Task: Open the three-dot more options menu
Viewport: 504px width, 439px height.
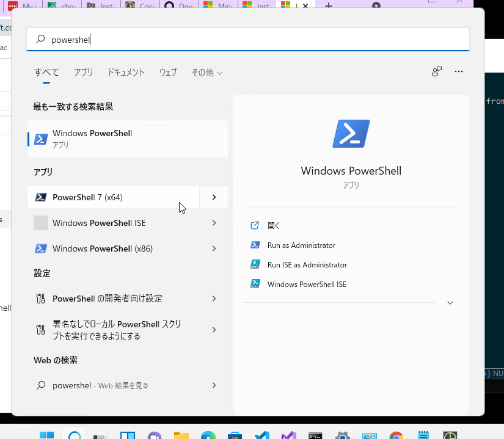Action: coord(459,71)
